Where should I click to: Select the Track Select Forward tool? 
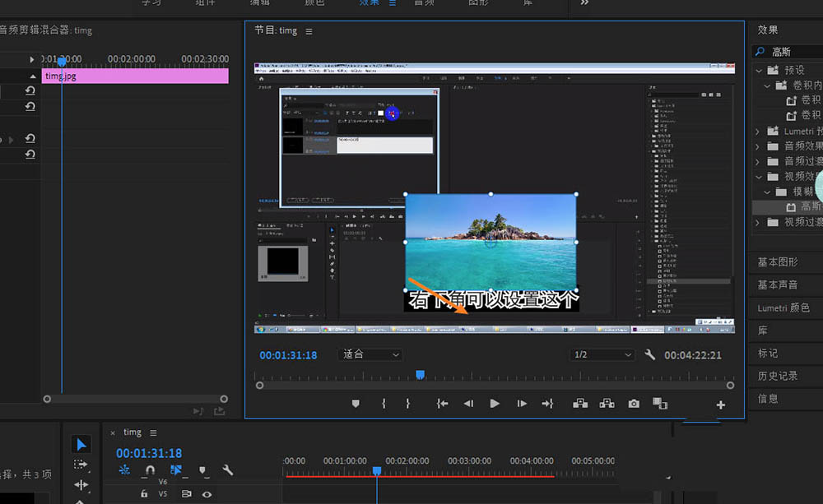pos(81,465)
